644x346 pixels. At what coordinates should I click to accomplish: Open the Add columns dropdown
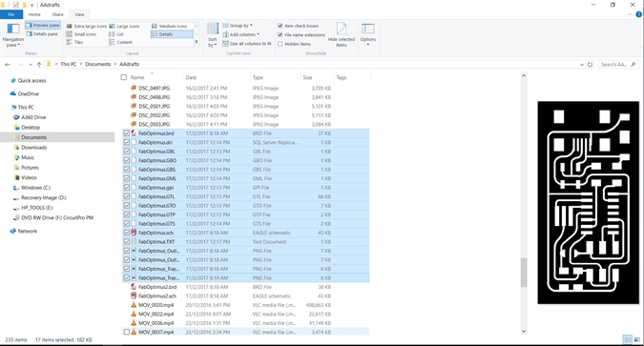pos(241,34)
